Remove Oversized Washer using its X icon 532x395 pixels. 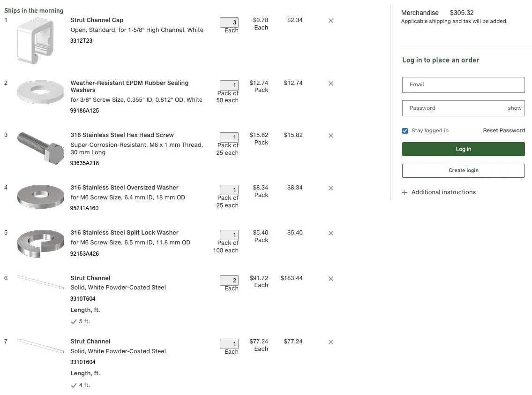point(331,188)
